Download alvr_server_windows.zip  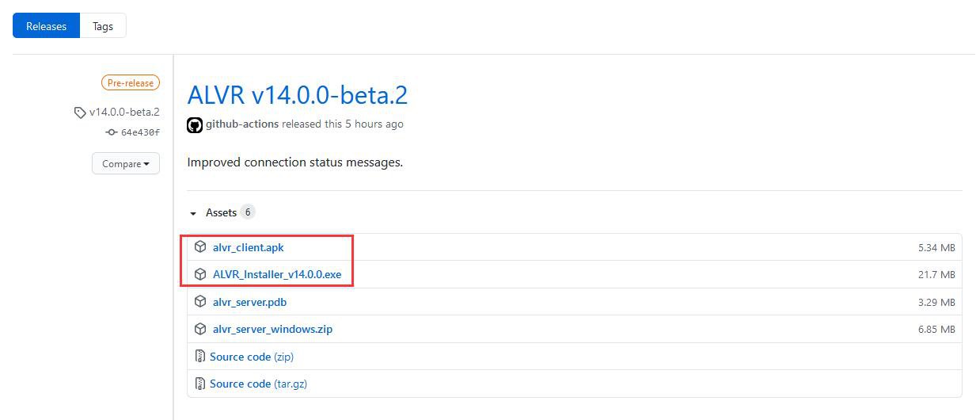272,329
